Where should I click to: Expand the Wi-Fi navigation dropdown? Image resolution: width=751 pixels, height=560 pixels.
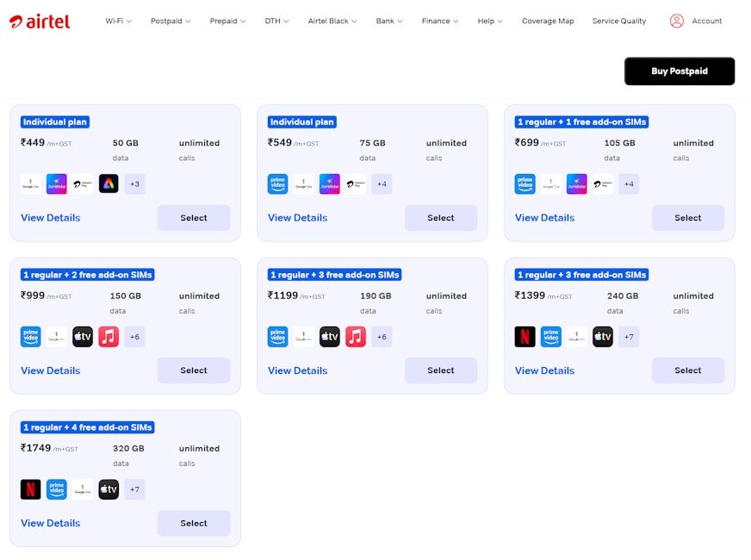[x=119, y=21]
